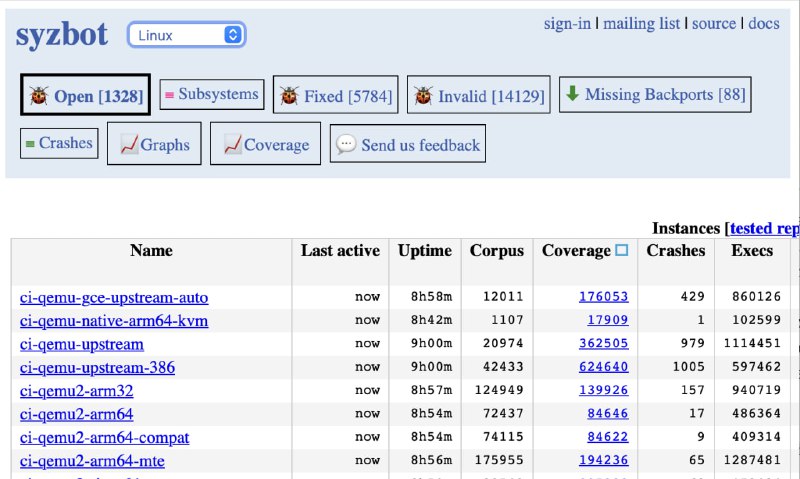Viewport: 800px width, 479px height.
Task: Click the pink square icon beside Subsystems
Action: pos(169,95)
